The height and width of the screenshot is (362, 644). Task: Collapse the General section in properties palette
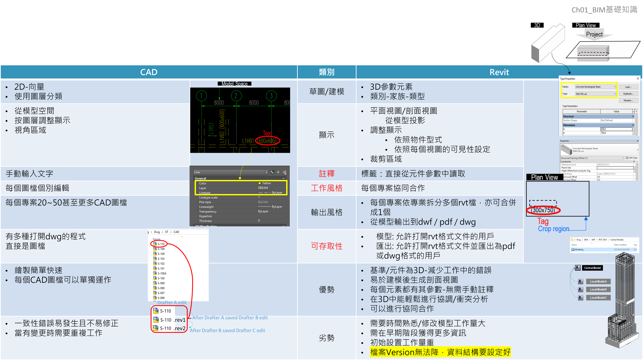click(284, 178)
